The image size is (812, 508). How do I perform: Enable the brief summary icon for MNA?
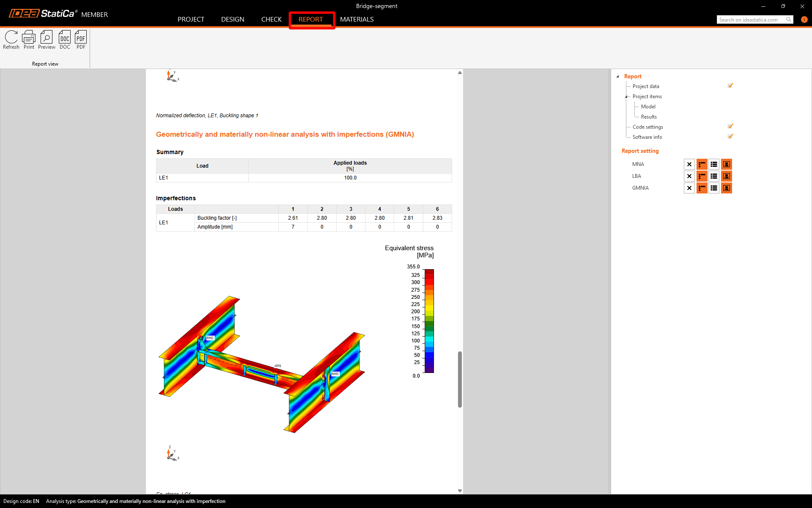tap(702, 164)
